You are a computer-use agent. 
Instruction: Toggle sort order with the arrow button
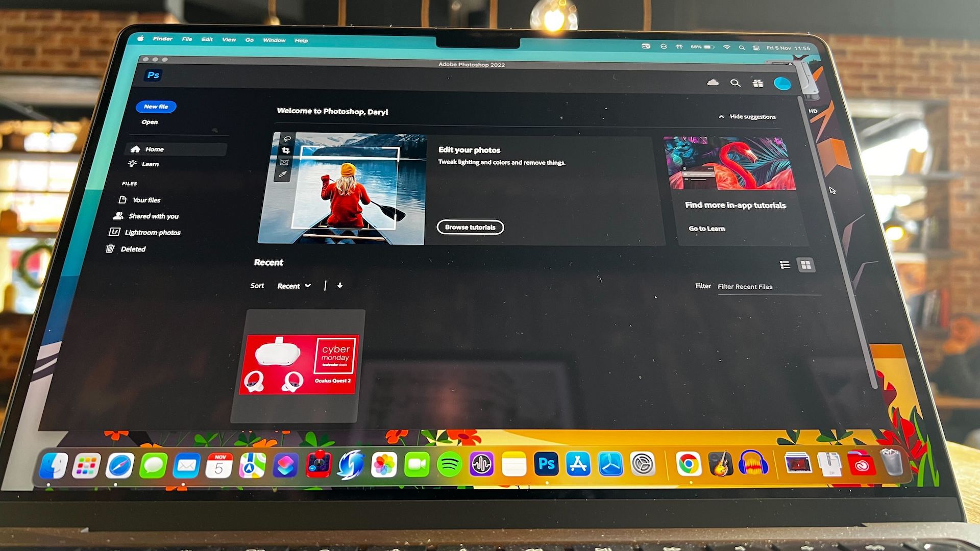tap(341, 286)
